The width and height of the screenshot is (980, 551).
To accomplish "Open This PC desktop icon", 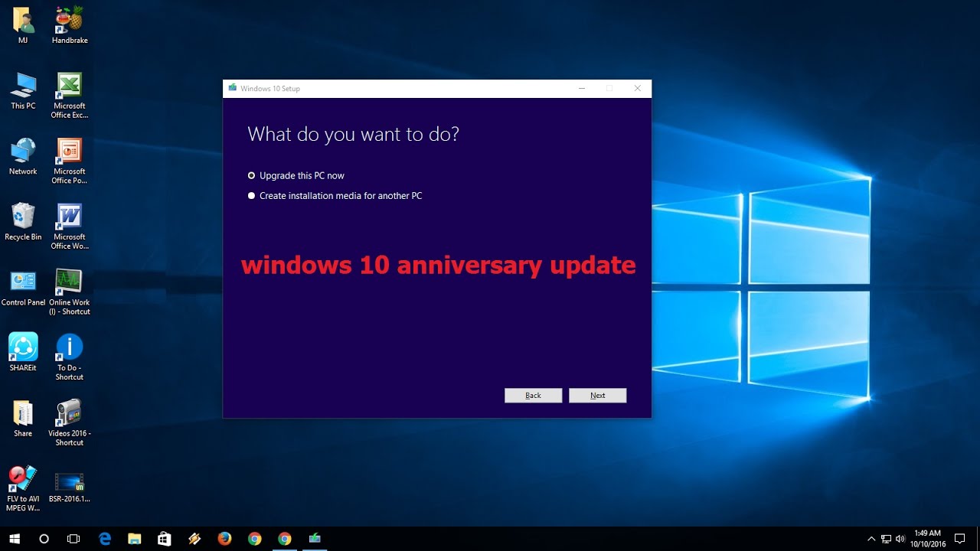I will 23,91.
